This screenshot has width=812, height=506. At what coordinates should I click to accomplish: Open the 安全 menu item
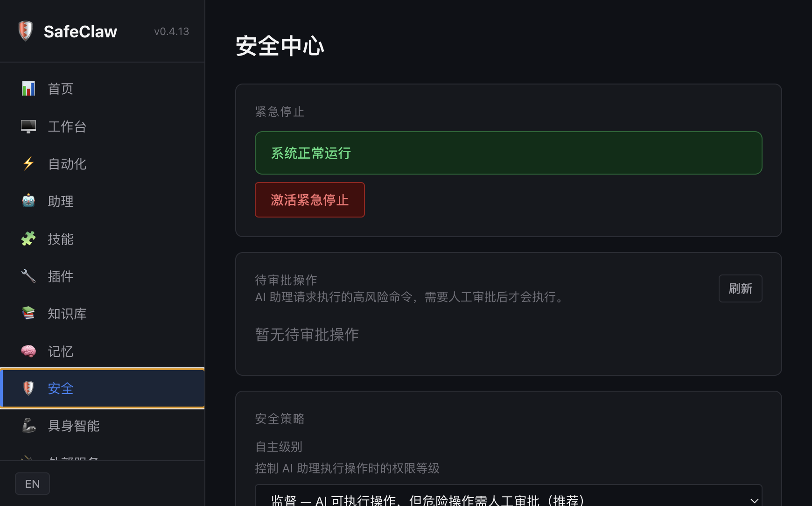pyautogui.click(x=61, y=388)
